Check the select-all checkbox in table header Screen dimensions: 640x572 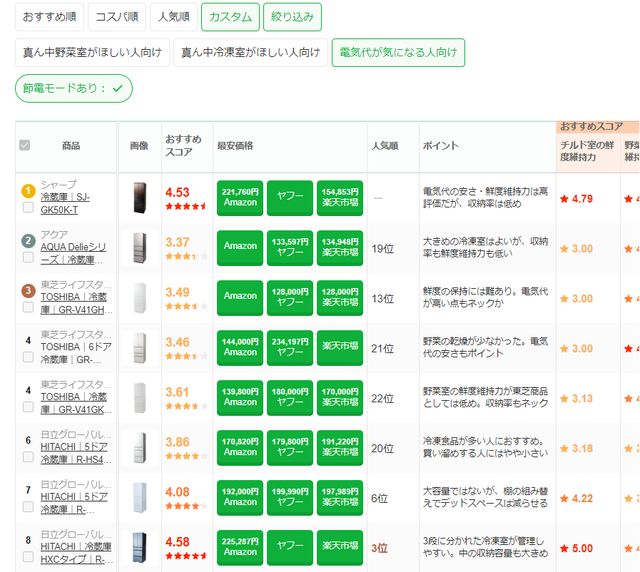pyautogui.click(x=25, y=146)
